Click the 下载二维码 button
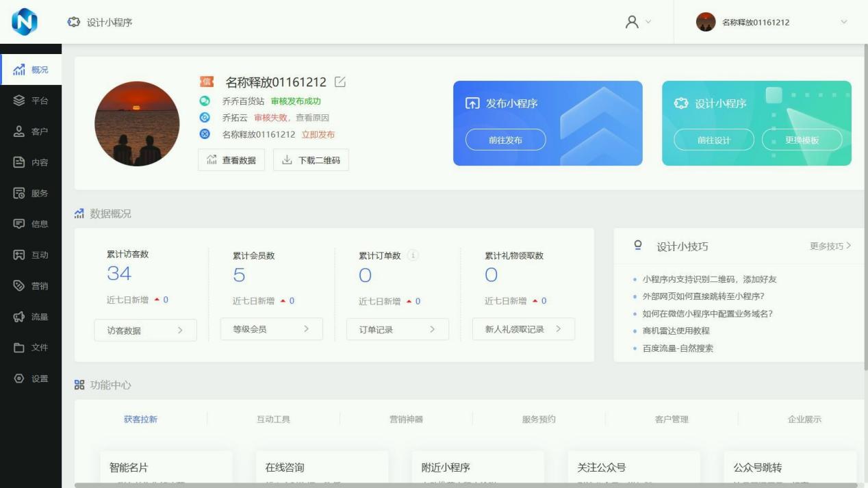868x488 pixels. pos(311,159)
